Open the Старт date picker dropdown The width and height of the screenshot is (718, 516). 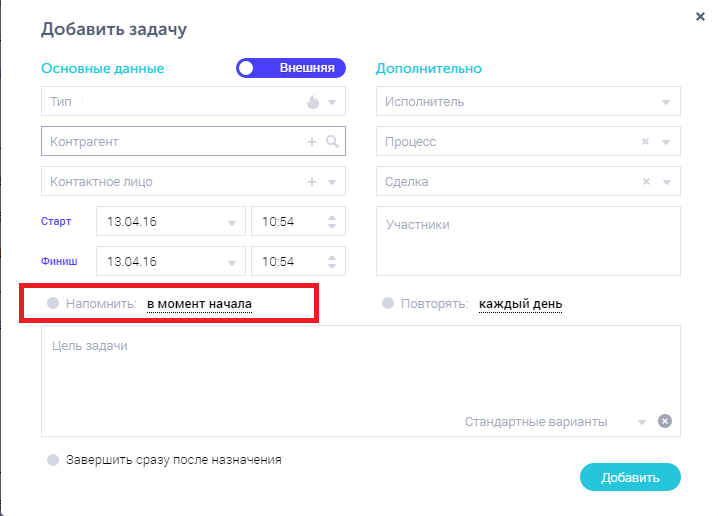pos(232,222)
